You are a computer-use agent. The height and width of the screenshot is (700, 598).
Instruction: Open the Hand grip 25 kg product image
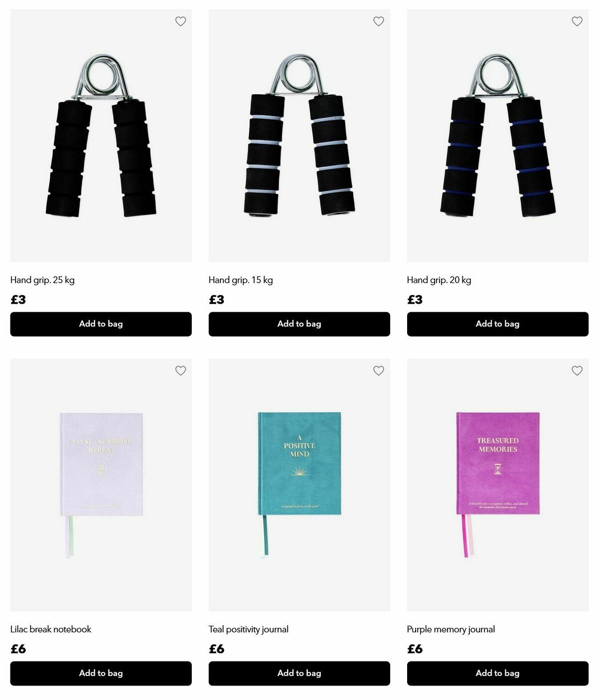pyautogui.click(x=101, y=136)
